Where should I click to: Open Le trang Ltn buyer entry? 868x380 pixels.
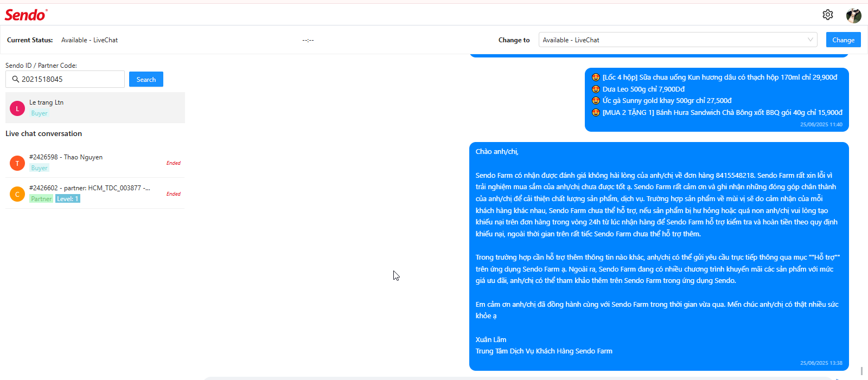tap(95, 107)
